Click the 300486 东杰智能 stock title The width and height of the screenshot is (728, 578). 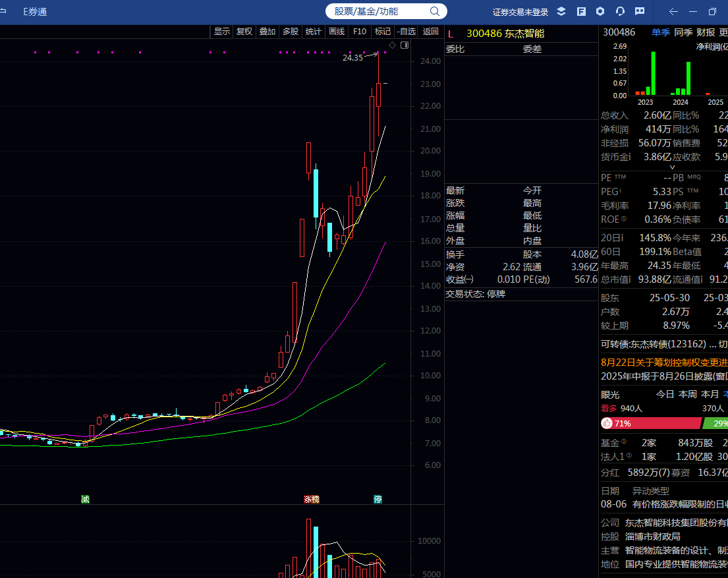pyautogui.click(x=505, y=34)
